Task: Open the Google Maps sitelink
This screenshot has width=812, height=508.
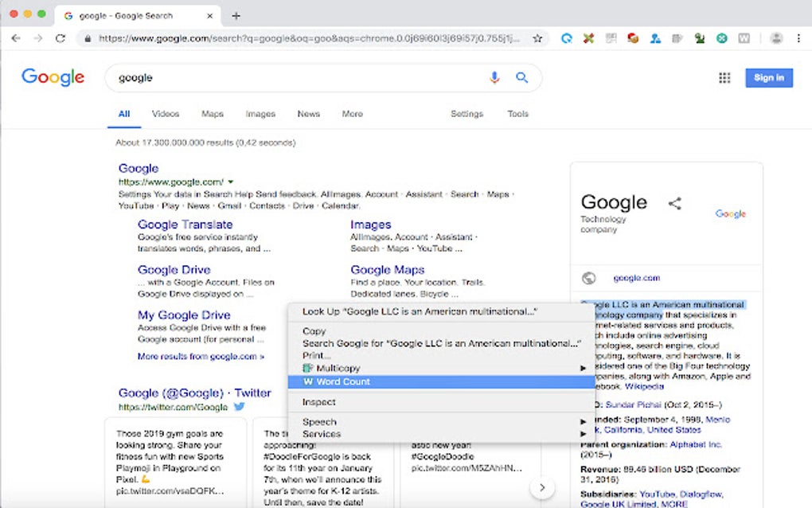Action: coord(388,270)
